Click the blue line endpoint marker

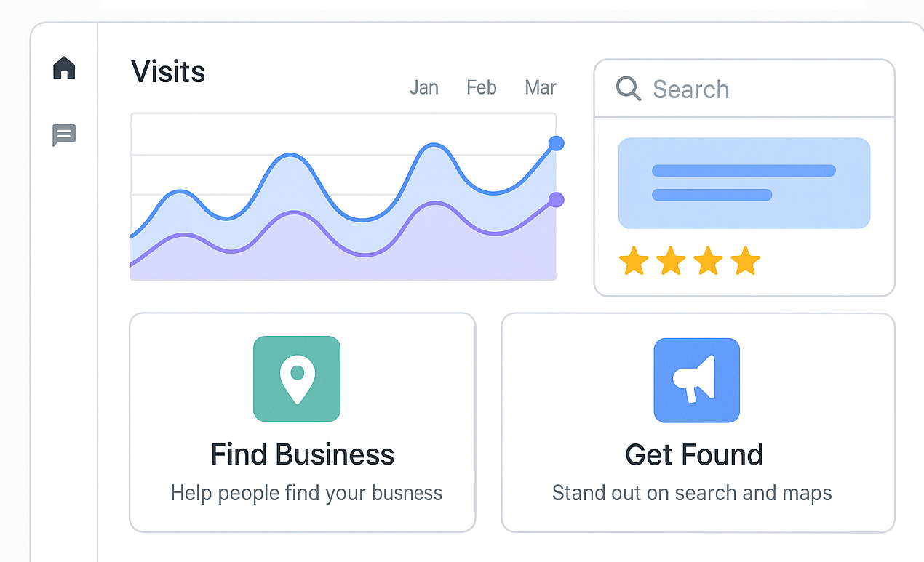(x=556, y=143)
